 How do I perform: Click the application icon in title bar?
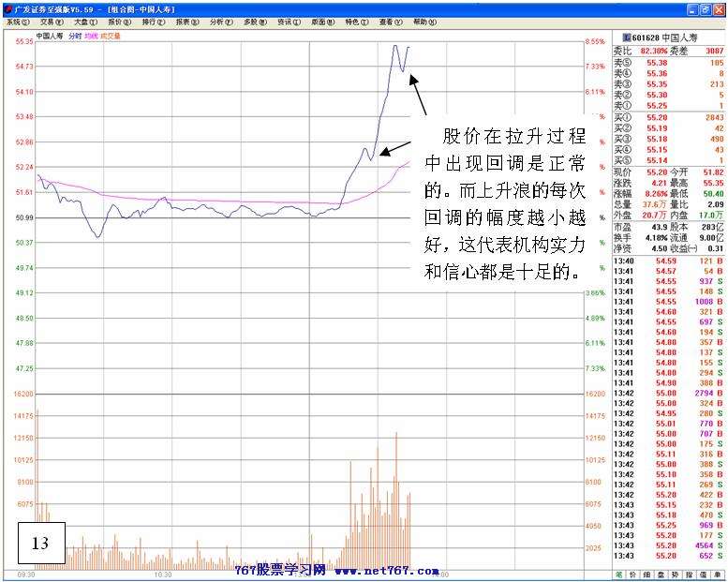click(x=7, y=7)
